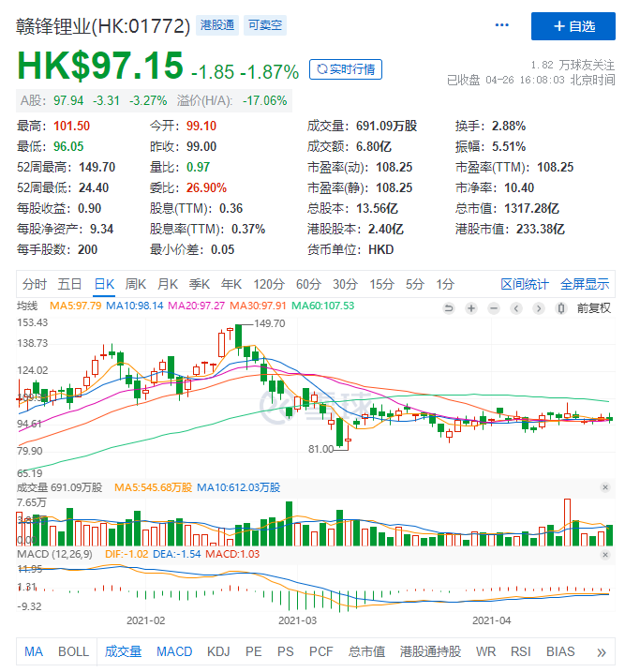This screenshot has width=625, height=672.
Task: Click the MA10:98.14 legend label
Action: pos(135,306)
